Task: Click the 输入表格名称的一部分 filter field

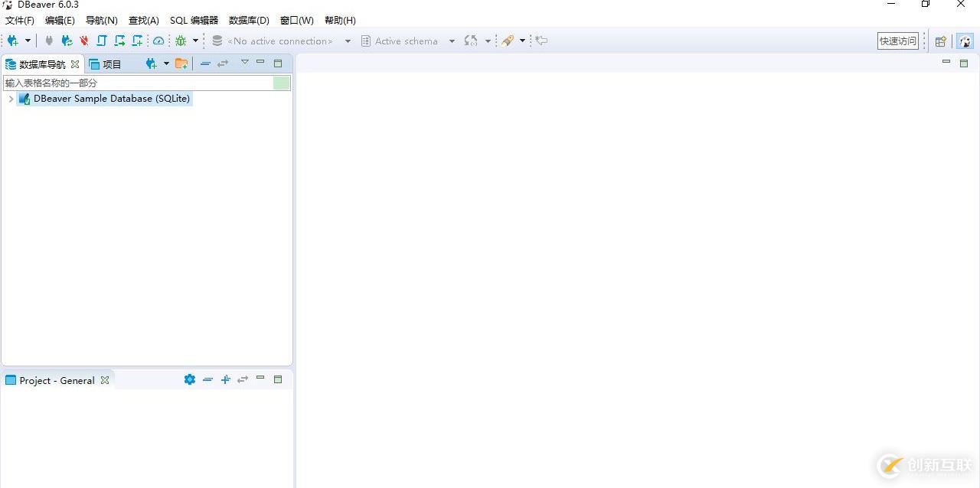Action: click(x=138, y=83)
